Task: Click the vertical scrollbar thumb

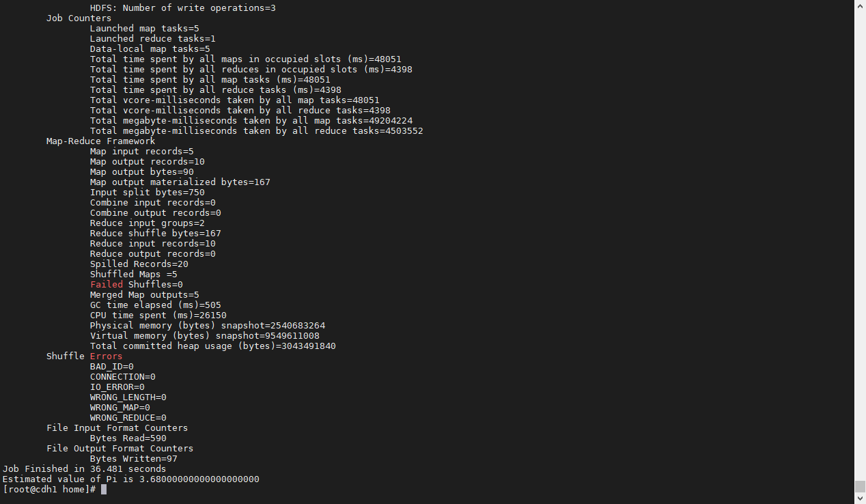Action: 860,486
